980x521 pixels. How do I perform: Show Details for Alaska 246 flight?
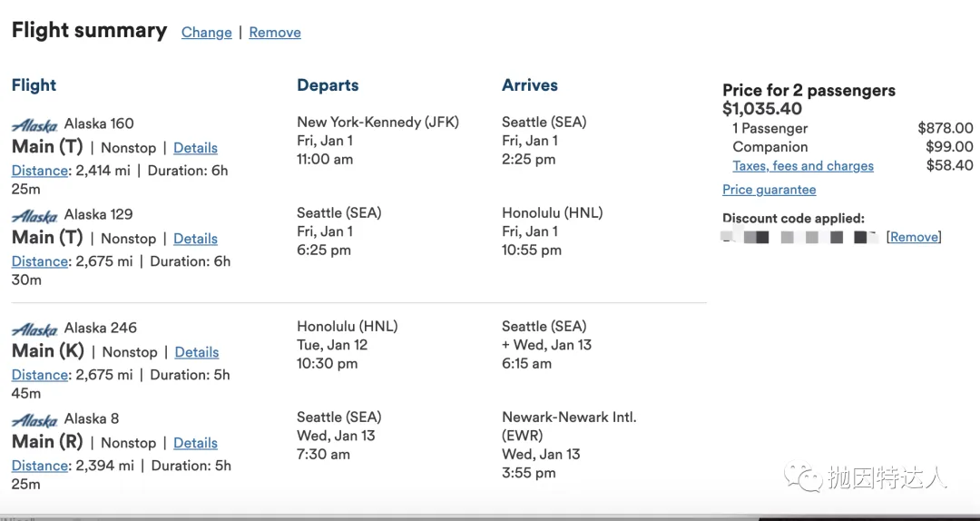click(197, 352)
